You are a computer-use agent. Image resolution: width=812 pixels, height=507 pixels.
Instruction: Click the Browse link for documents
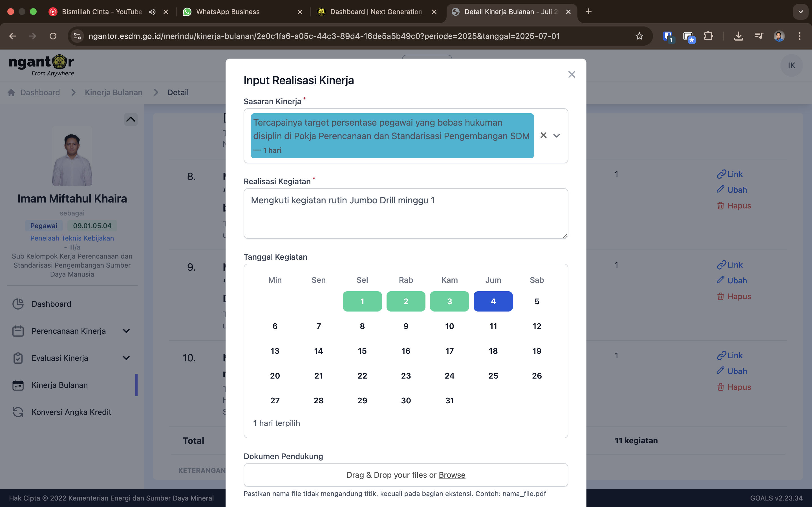(452, 475)
